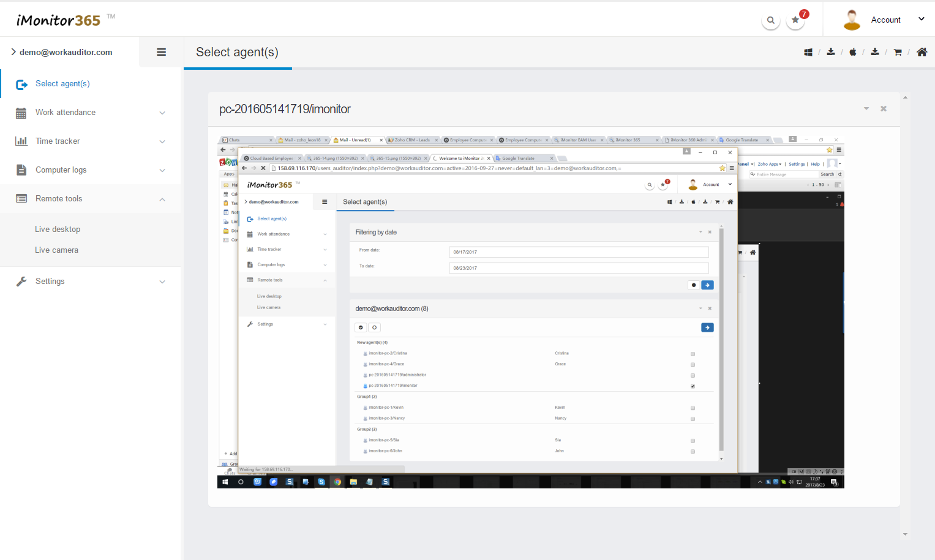Go to home via house icon
Image resolution: width=935 pixels, height=560 pixels.
click(x=922, y=52)
